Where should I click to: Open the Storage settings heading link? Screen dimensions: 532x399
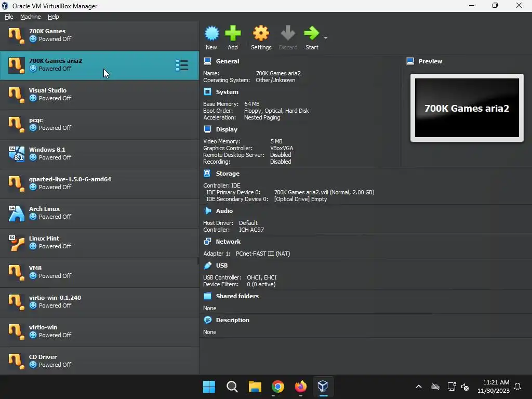click(x=228, y=174)
